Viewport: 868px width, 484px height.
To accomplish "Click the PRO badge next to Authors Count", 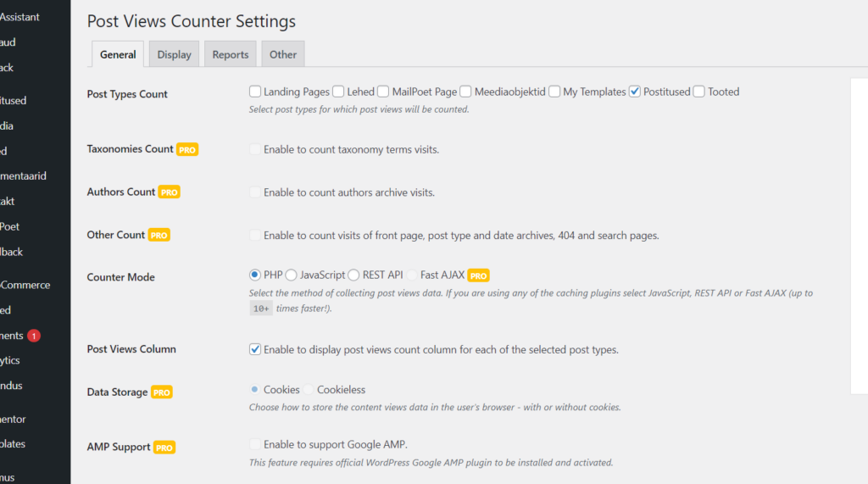I will [170, 192].
